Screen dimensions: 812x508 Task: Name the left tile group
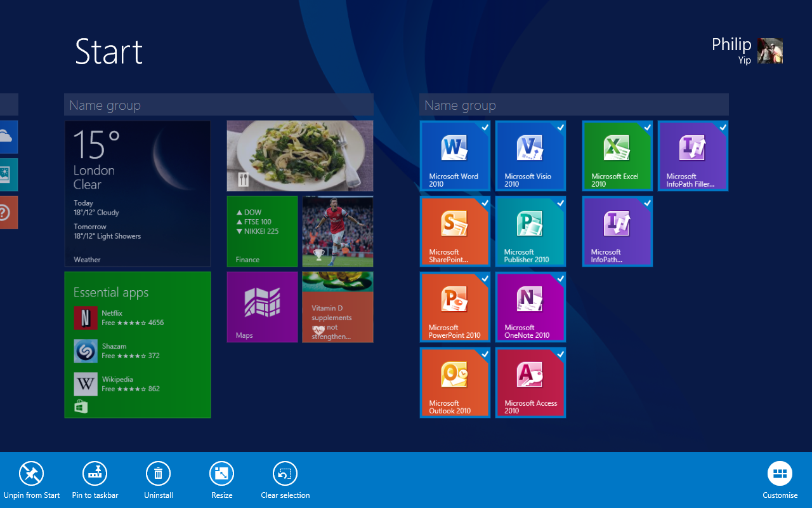tap(219, 105)
